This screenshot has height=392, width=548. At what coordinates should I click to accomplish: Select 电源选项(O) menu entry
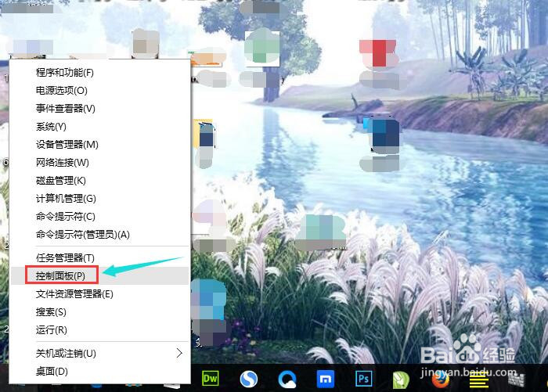tap(100, 91)
